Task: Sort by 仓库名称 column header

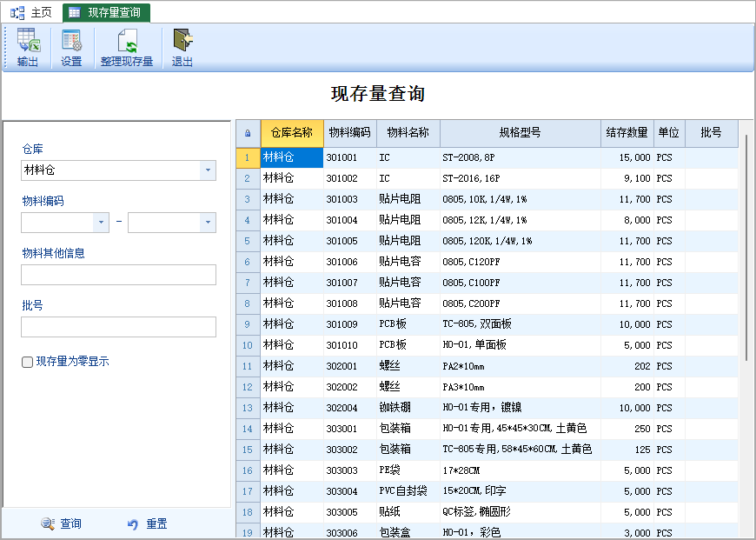Action: click(x=292, y=133)
